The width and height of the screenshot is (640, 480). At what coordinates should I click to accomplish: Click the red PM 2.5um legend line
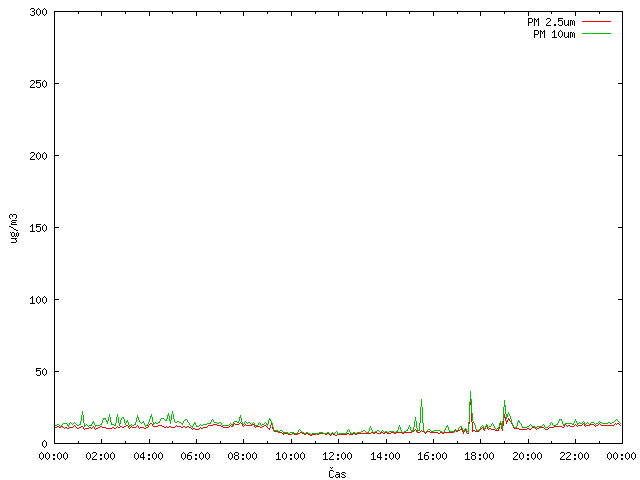[x=596, y=22]
